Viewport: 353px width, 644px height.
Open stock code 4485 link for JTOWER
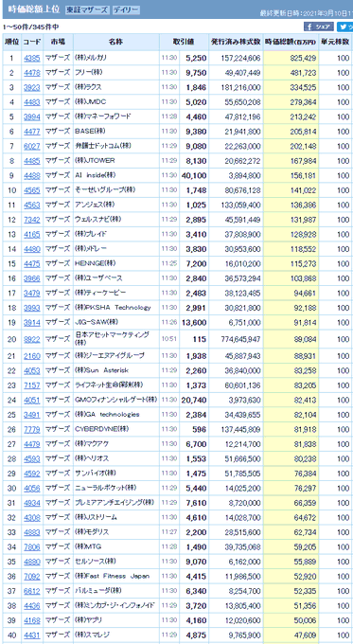click(x=31, y=161)
